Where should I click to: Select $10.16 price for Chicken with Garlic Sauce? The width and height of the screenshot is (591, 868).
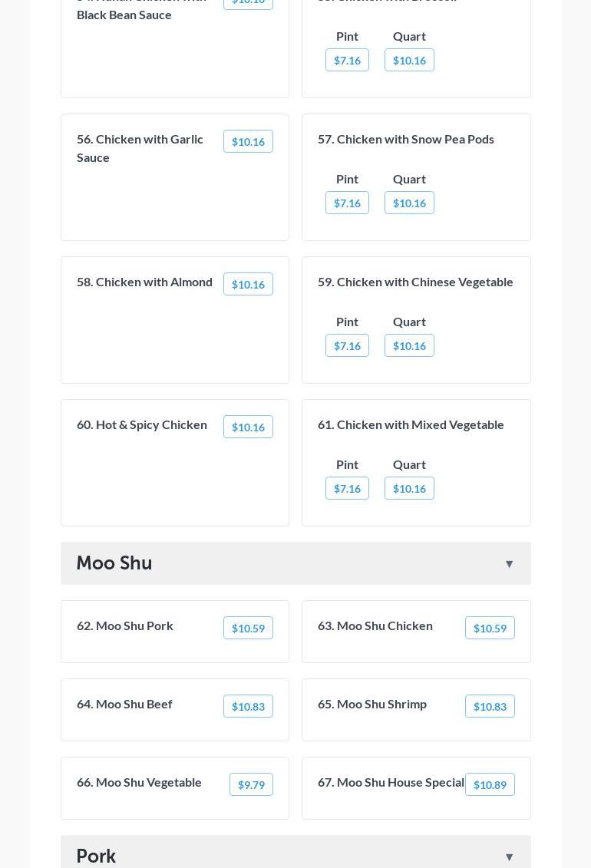pyautogui.click(x=248, y=142)
